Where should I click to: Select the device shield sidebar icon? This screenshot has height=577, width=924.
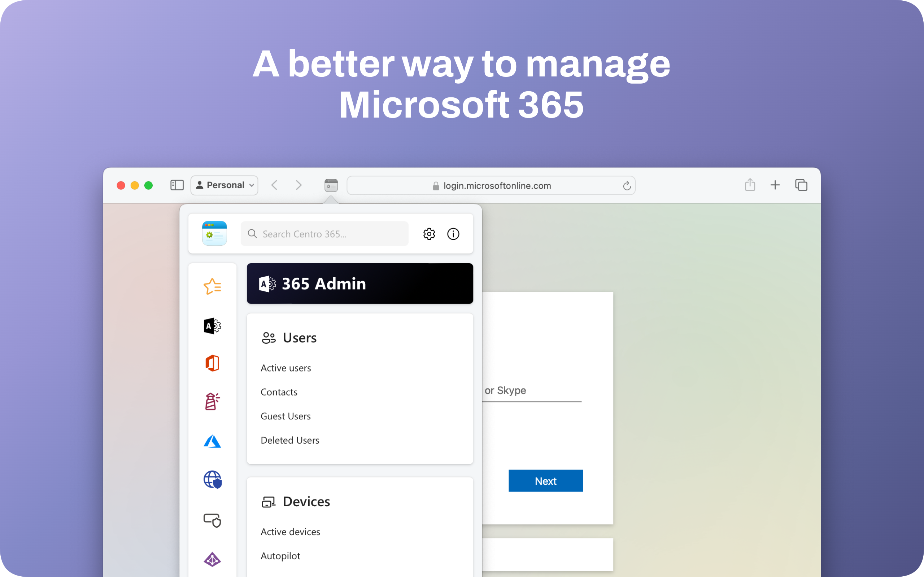coord(212,520)
